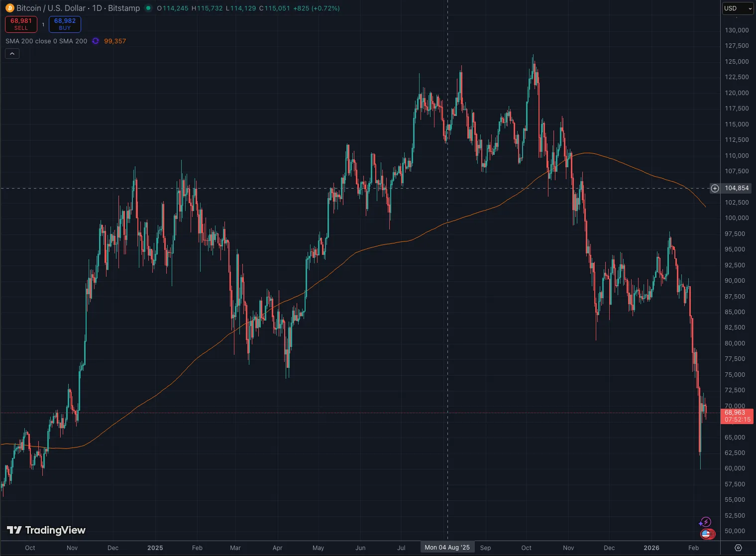The height and width of the screenshot is (556, 756).
Task: Collapse the indicator legend with chevron
Action: point(12,54)
